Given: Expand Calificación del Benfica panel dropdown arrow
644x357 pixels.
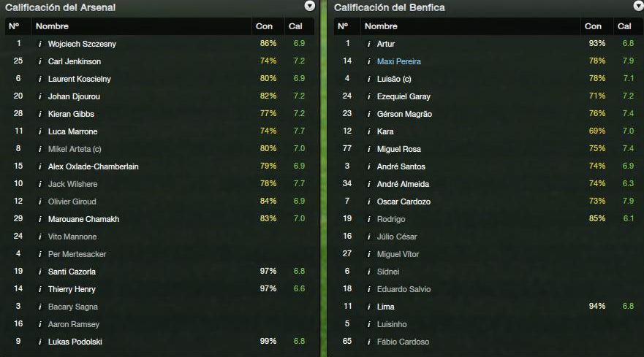Looking at the screenshot, I should [639, 6].
